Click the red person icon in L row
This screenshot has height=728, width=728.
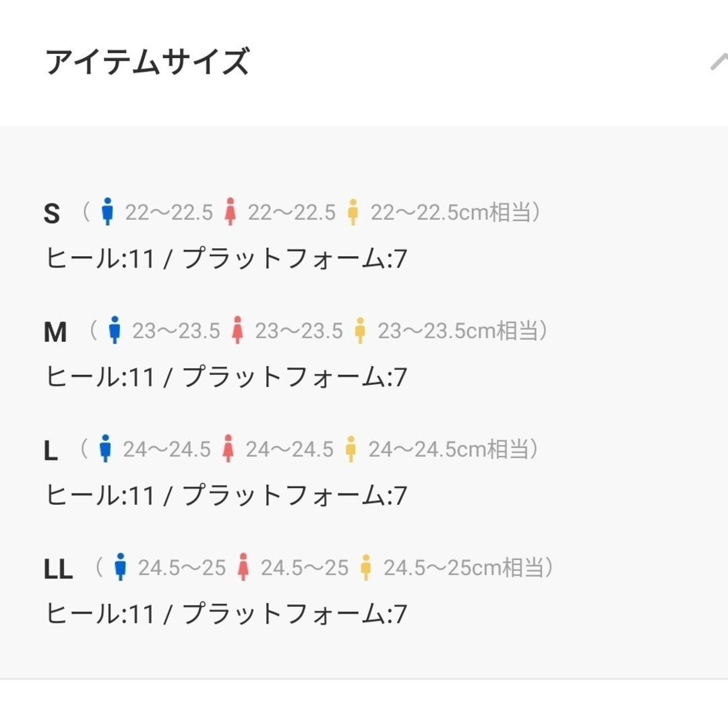point(228,448)
